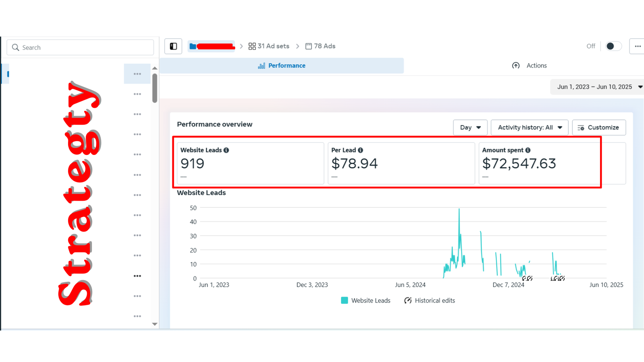Select the Actions tab

[x=529, y=66]
